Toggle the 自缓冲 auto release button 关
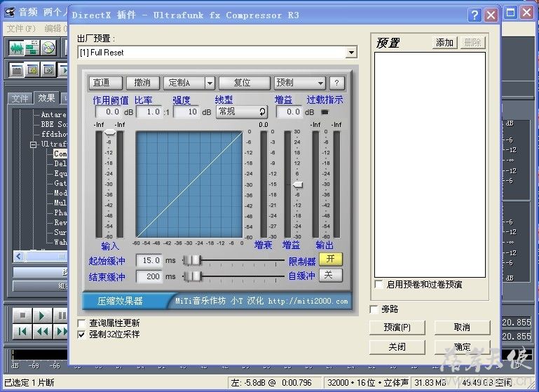Image resolution: width=539 pixels, height=392 pixels. pyautogui.click(x=331, y=275)
